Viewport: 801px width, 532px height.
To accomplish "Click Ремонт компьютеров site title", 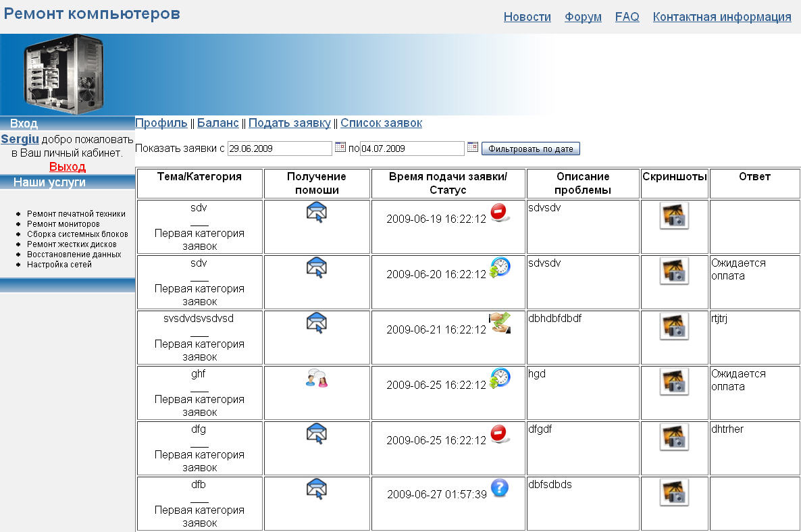I will coord(92,14).
